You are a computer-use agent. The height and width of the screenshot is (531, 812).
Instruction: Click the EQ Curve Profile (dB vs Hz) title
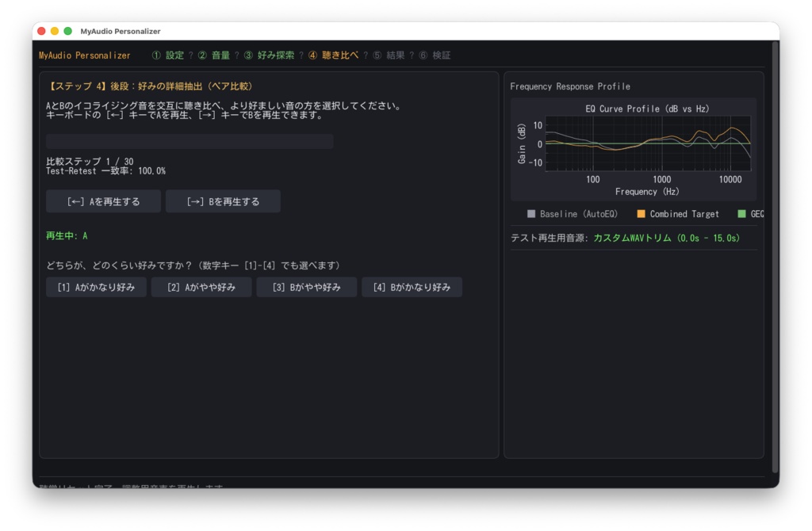[x=647, y=109]
